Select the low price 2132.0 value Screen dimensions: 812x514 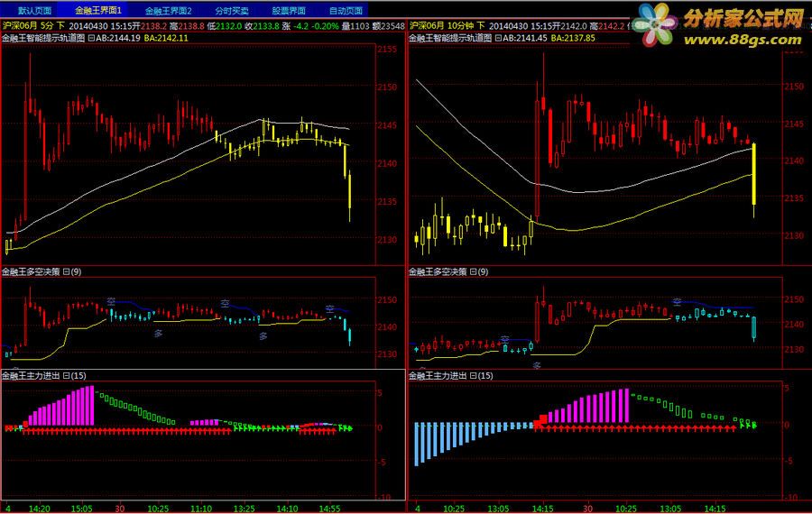tap(228, 25)
